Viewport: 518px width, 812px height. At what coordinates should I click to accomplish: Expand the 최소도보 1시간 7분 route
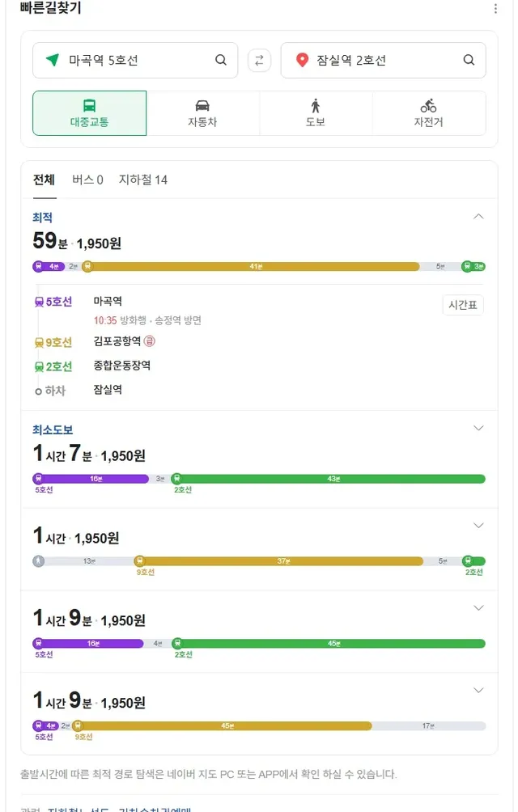(x=478, y=428)
